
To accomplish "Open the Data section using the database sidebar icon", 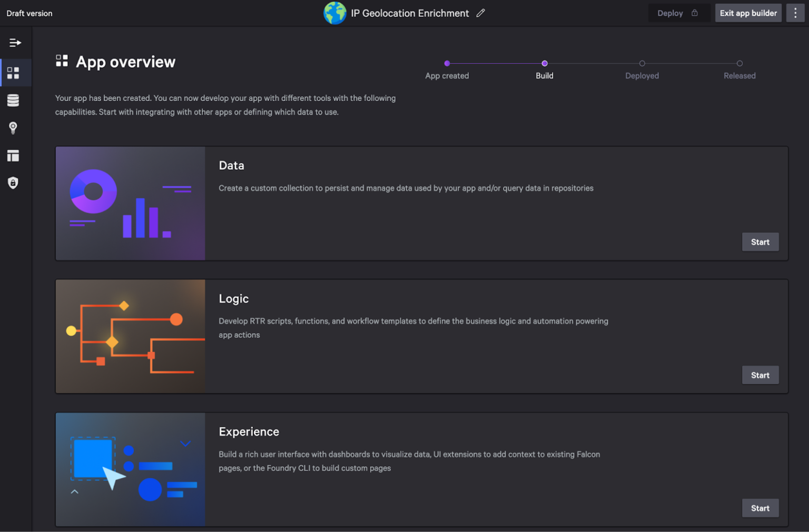I will pyautogui.click(x=13, y=100).
